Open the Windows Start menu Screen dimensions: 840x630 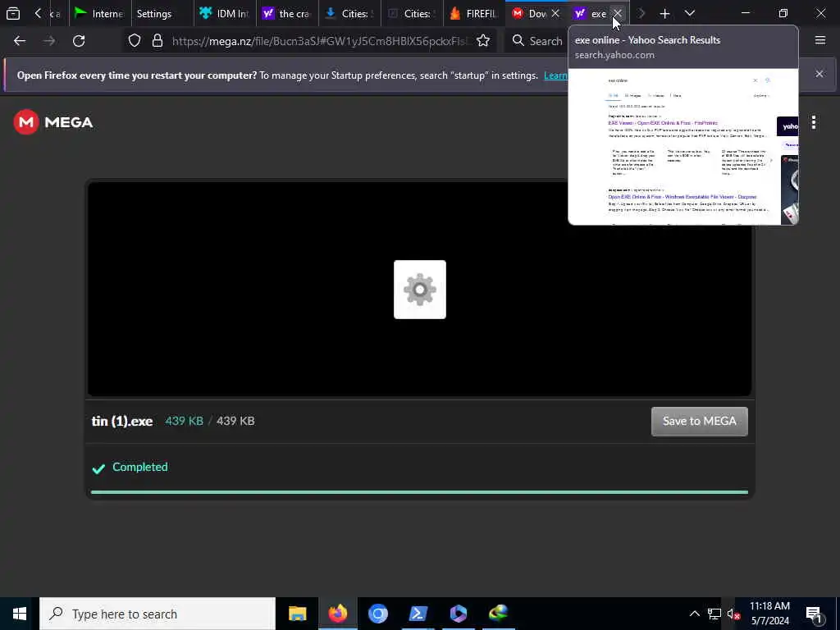[x=20, y=614]
